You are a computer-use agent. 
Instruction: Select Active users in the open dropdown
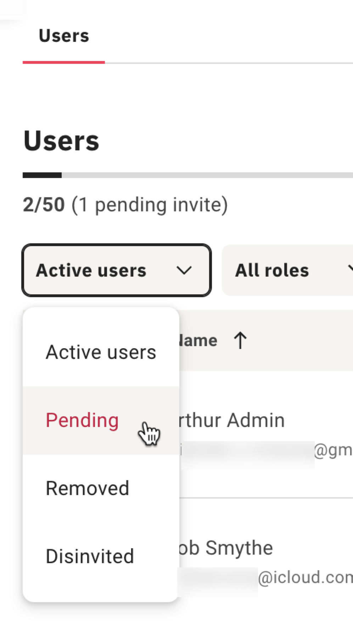point(101,351)
